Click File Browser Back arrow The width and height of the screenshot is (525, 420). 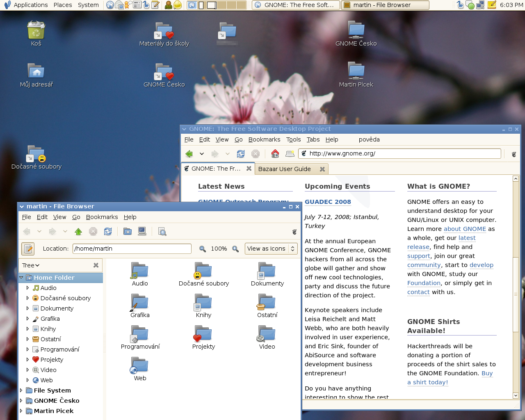click(27, 232)
